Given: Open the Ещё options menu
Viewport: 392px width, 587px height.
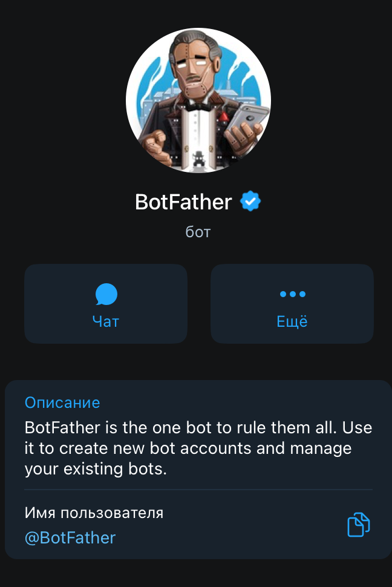Looking at the screenshot, I should point(292,303).
